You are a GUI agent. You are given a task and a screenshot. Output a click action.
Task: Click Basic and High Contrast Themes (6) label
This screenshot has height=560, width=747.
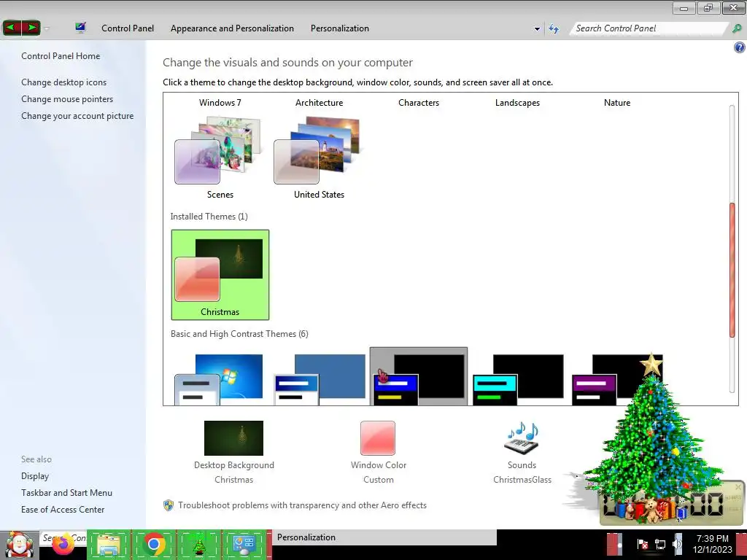[239, 334]
